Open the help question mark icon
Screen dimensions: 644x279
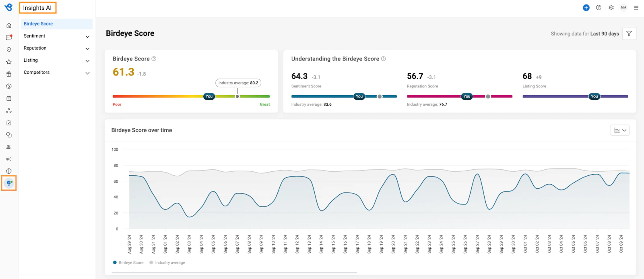point(599,8)
